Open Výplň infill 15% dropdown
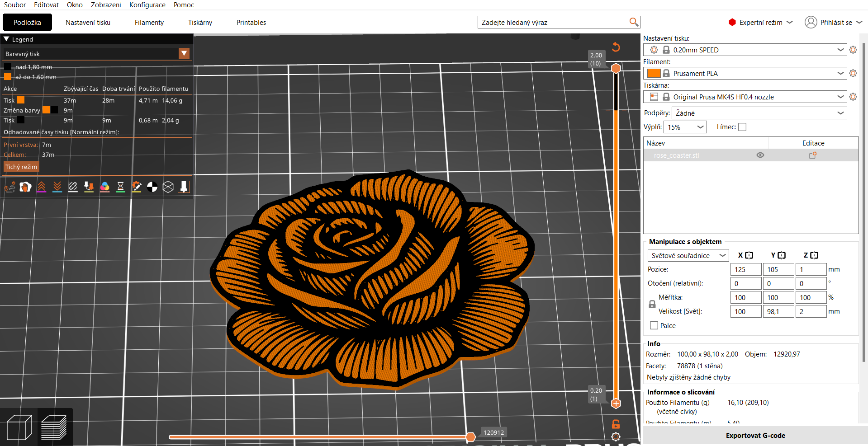The height and width of the screenshot is (446, 868). click(685, 127)
